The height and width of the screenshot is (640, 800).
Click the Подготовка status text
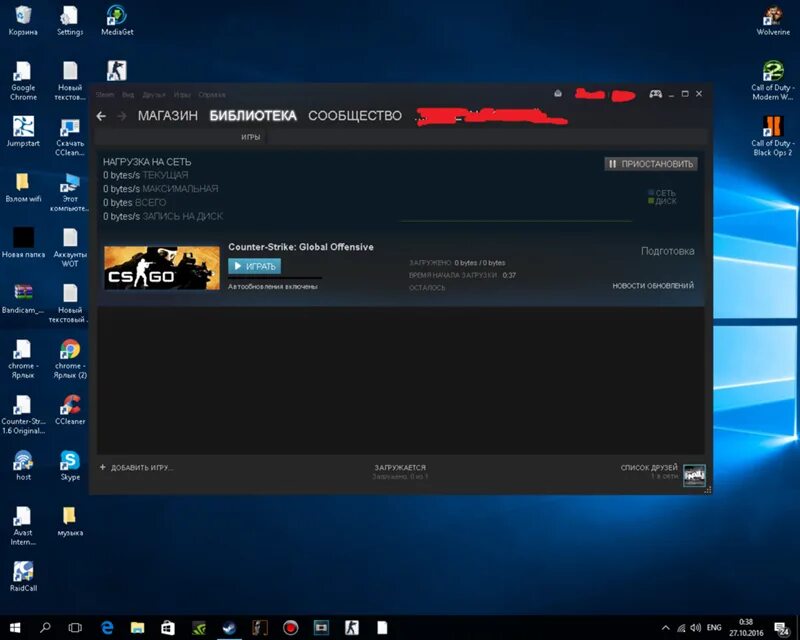667,251
